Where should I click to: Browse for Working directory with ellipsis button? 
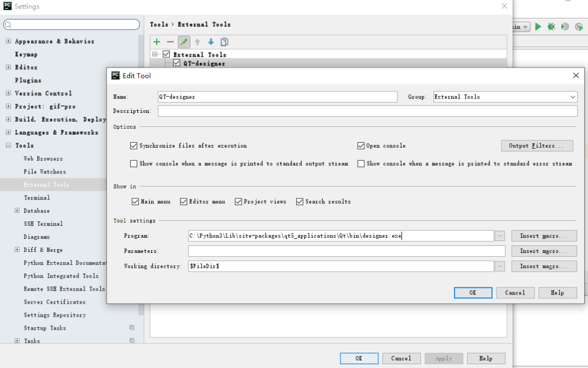tap(499, 266)
